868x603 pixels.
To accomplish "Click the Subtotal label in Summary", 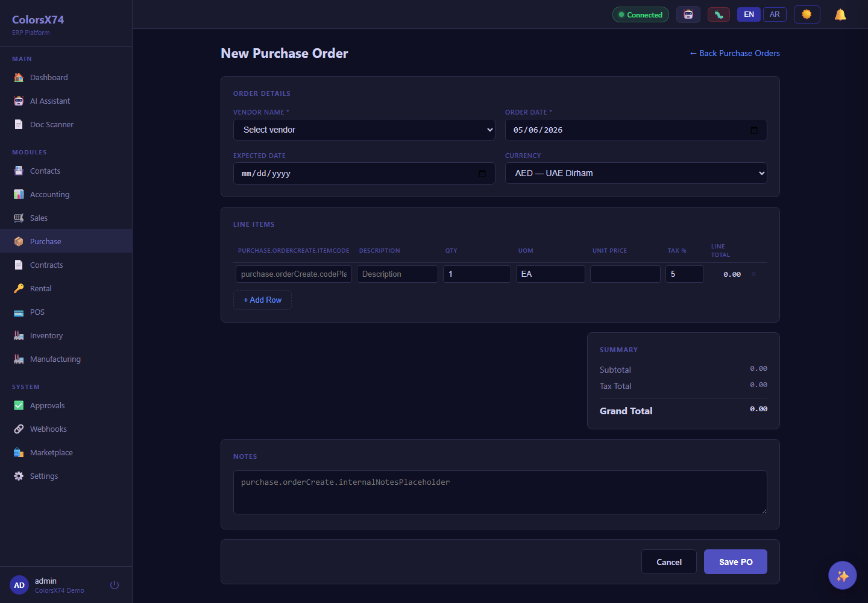I will click(x=615, y=370).
